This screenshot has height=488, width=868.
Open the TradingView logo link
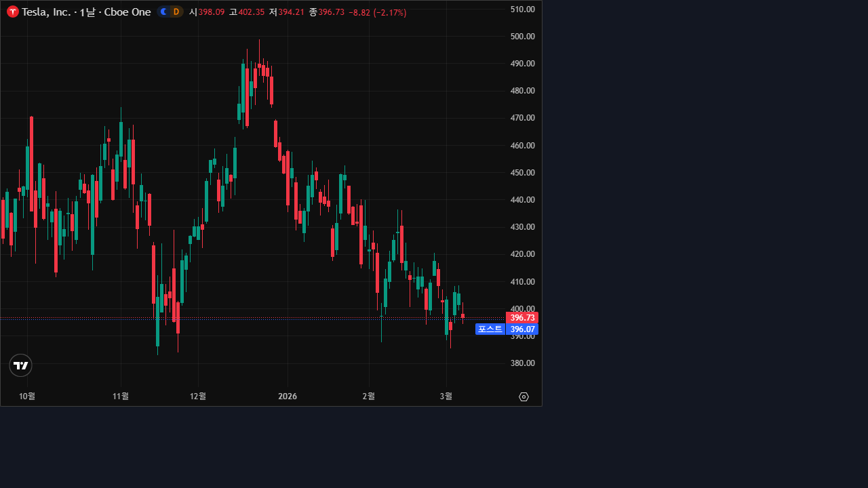pos(20,365)
